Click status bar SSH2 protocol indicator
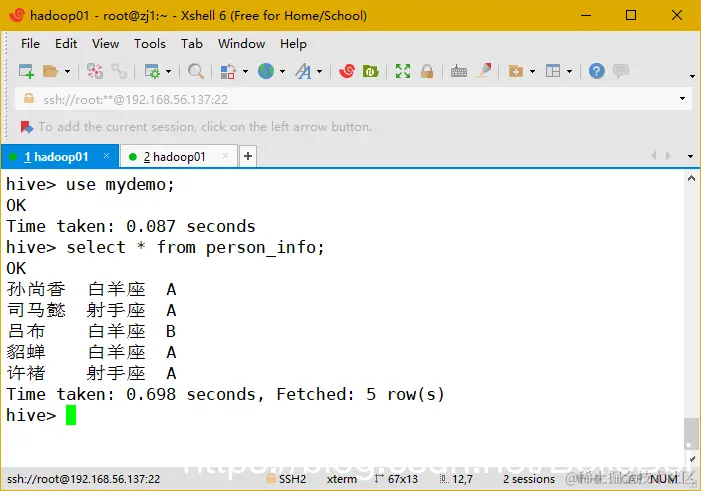This screenshot has height=491, width=701. click(x=286, y=479)
